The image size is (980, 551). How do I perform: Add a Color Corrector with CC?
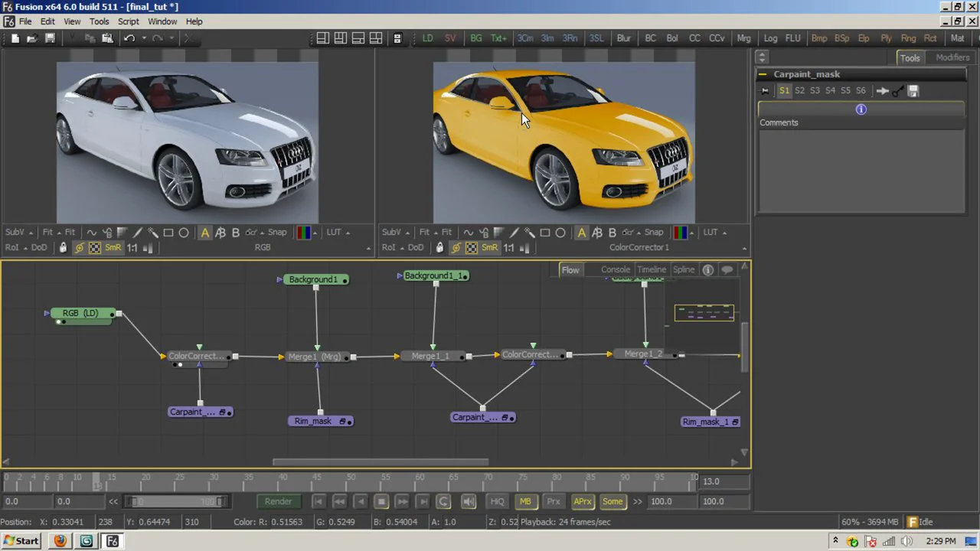click(694, 38)
